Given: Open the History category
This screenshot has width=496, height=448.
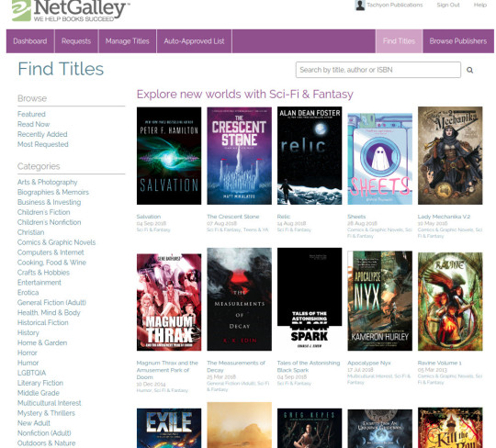Looking at the screenshot, I should point(28,333).
